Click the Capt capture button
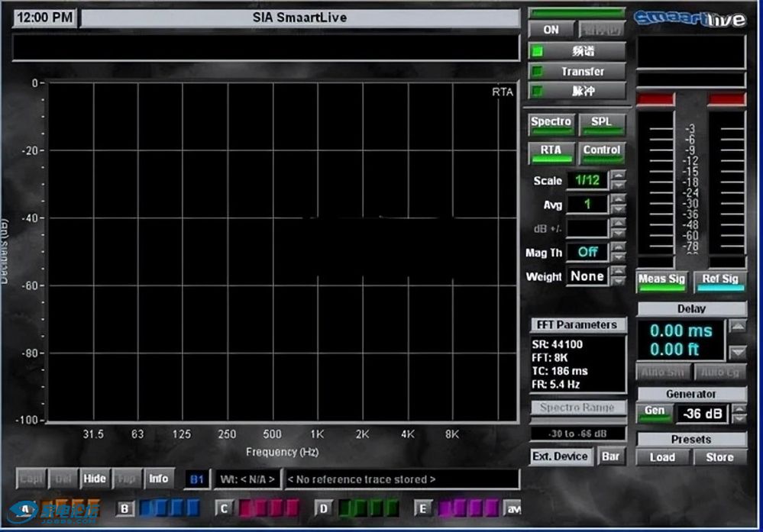Screen dimensions: 763x532 click(31, 479)
